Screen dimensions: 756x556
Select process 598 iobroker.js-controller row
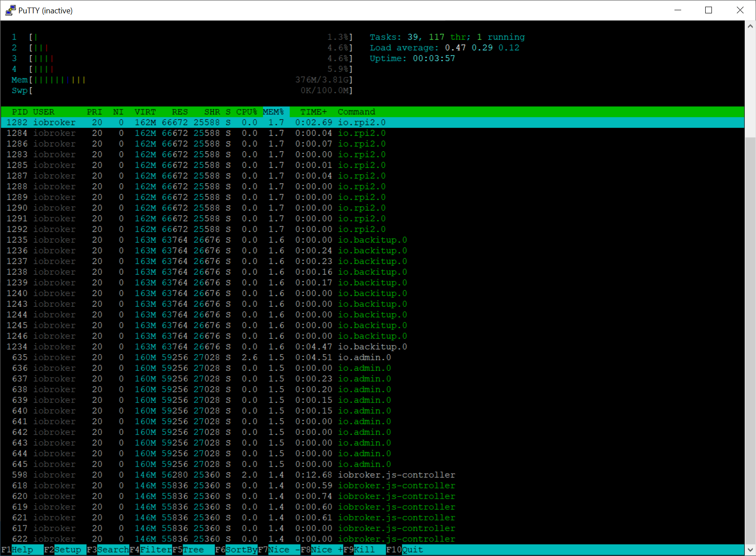(x=372, y=475)
